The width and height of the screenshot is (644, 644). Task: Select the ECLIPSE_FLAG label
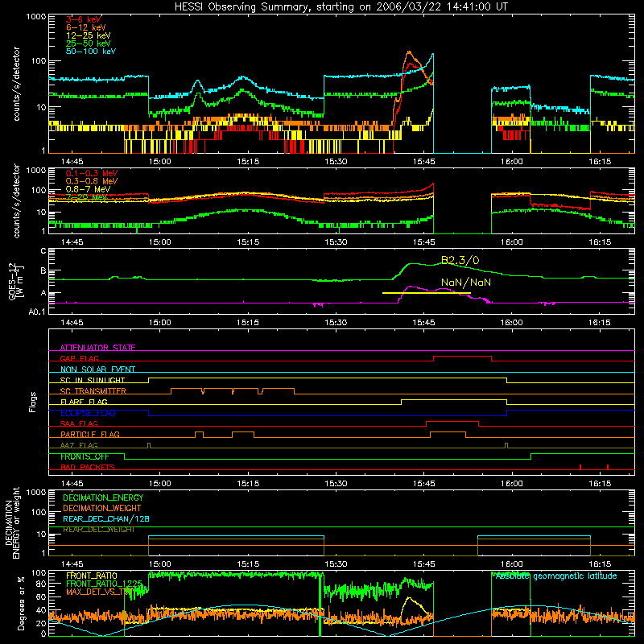coord(88,413)
